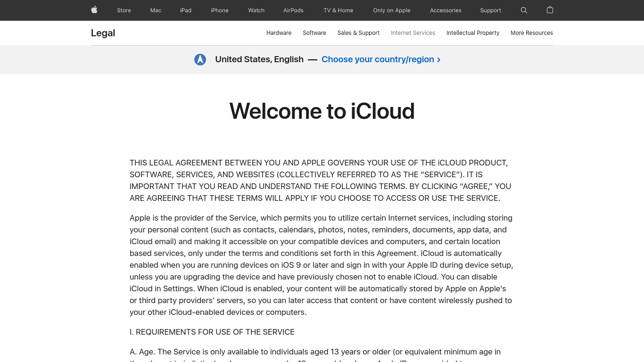
Task: Open the Mac menu item
Action: [x=156, y=10]
